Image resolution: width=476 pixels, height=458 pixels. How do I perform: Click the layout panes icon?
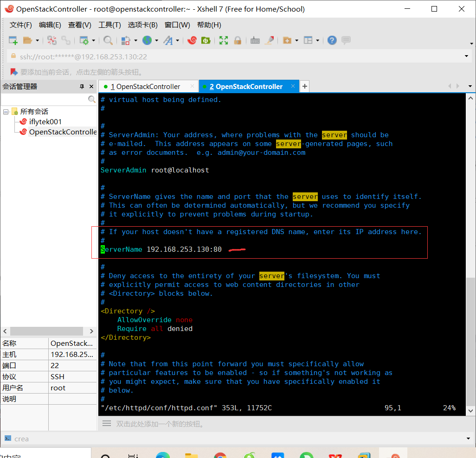click(308, 40)
